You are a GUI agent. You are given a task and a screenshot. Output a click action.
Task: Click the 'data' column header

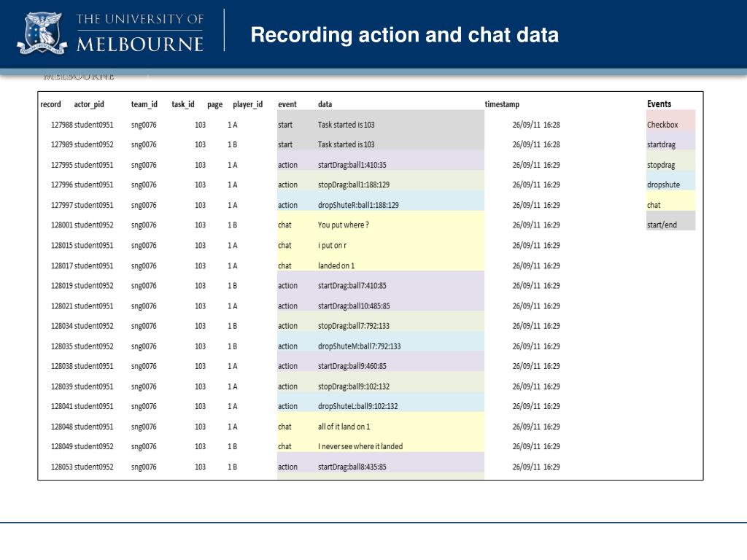point(325,104)
